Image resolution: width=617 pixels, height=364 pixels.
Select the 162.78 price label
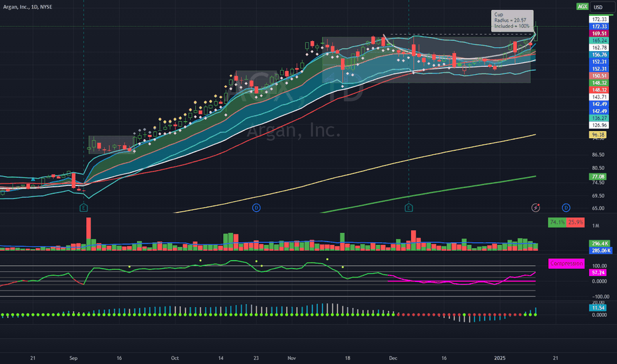(x=599, y=48)
